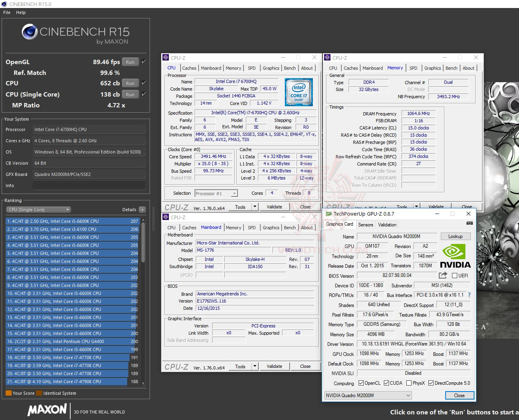Click the 'E1776IWS.116' BIOS version value

pyautogui.click(x=255, y=301)
